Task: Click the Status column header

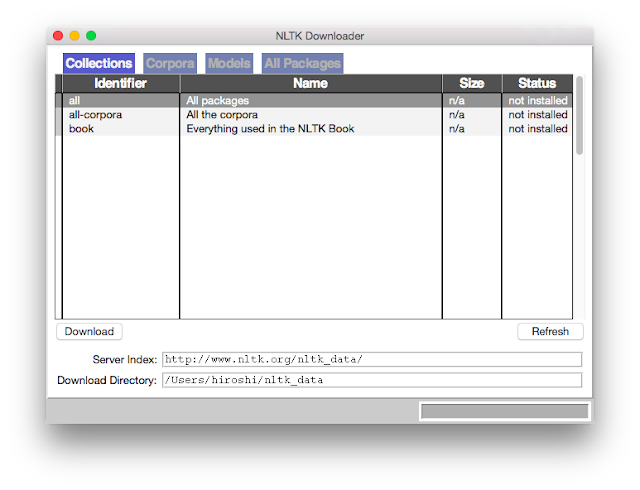Action: (x=537, y=83)
